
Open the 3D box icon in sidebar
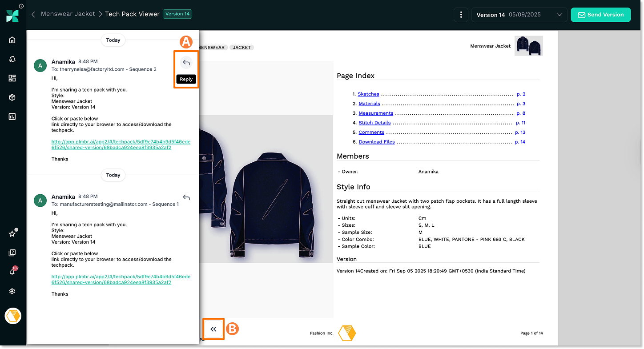click(x=12, y=97)
